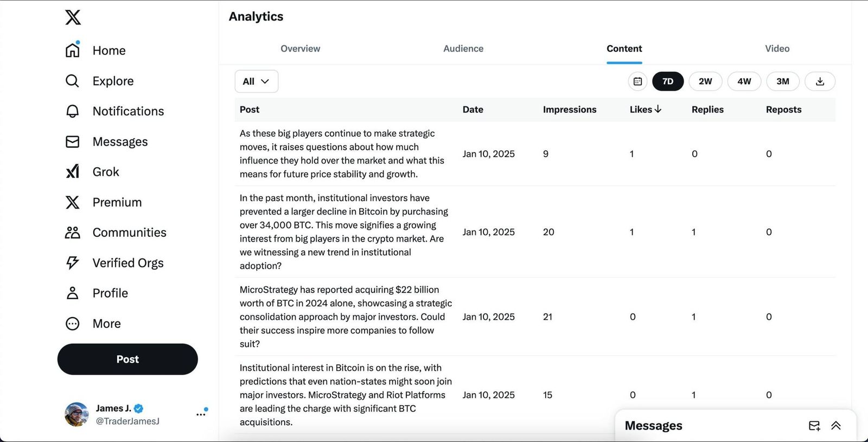The image size is (868, 442).
Task: Select the 7D time range
Action: [668, 81]
